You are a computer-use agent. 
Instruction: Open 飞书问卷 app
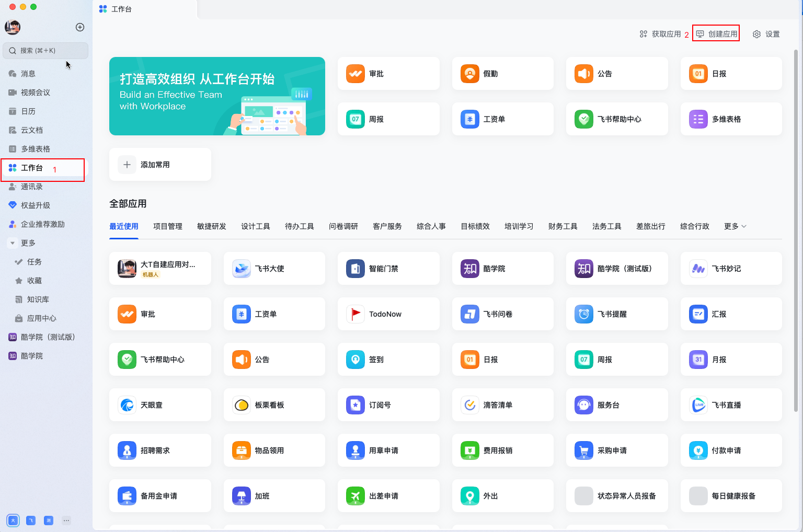coord(502,314)
